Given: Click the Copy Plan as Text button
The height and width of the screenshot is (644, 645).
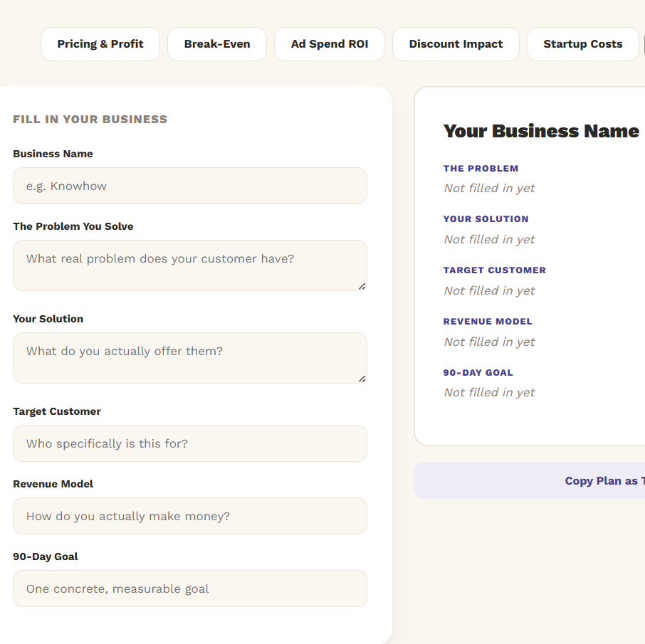Looking at the screenshot, I should point(530,481).
